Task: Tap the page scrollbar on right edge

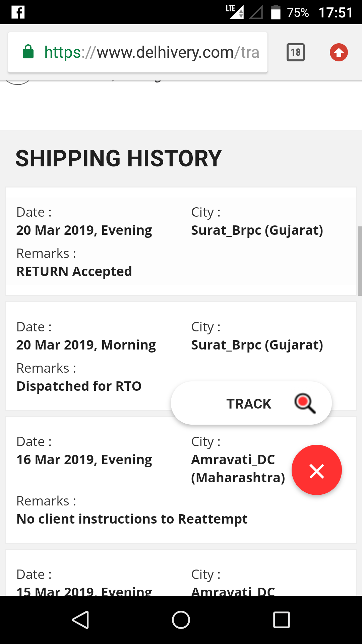Action: [360, 261]
